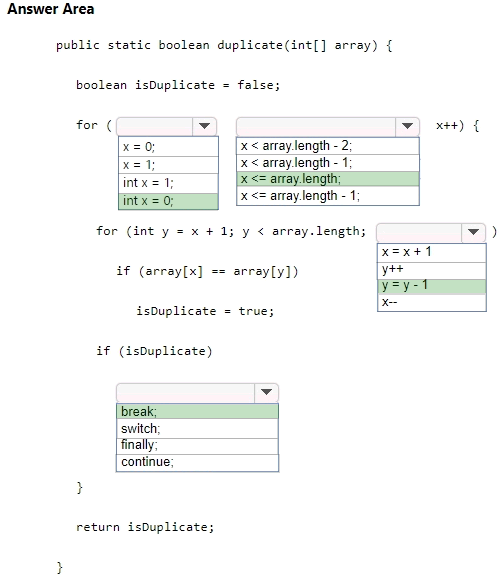
Task: Choose the 'x = 1;' option
Action: tap(168, 165)
